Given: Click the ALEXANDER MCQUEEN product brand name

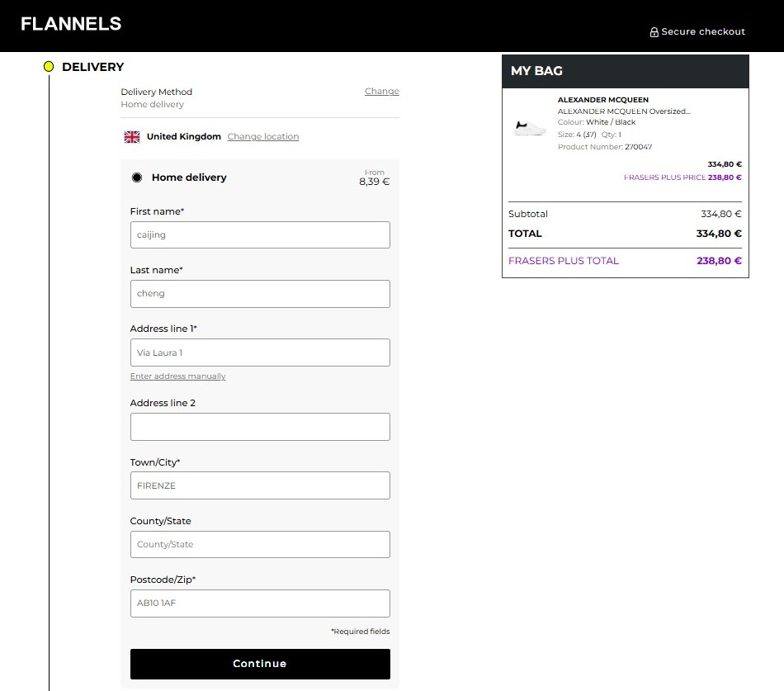Looking at the screenshot, I should tap(603, 100).
